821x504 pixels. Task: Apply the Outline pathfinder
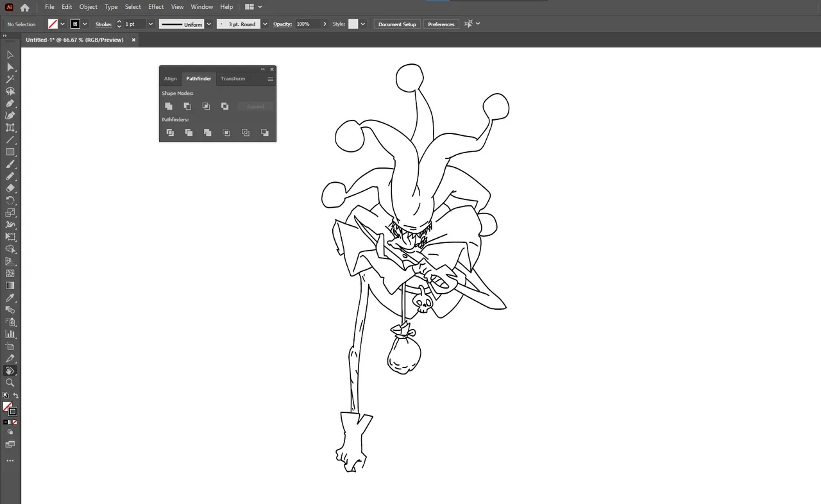[246, 133]
